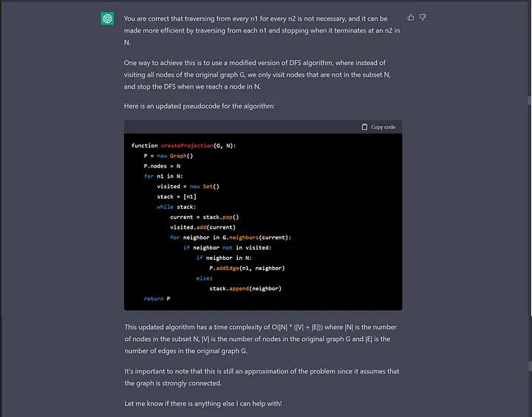Click the thumbs down feedback icon
532x417 pixels.
(x=423, y=17)
